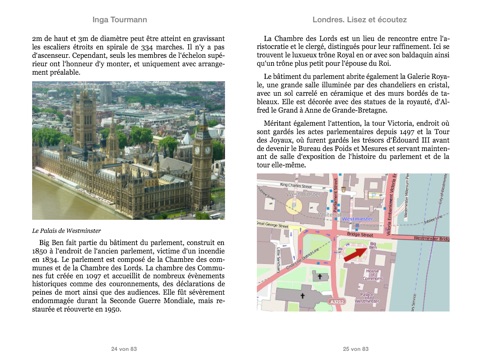Click the Westminster street map image
The height and width of the screenshot is (360, 480).
pos(353,242)
